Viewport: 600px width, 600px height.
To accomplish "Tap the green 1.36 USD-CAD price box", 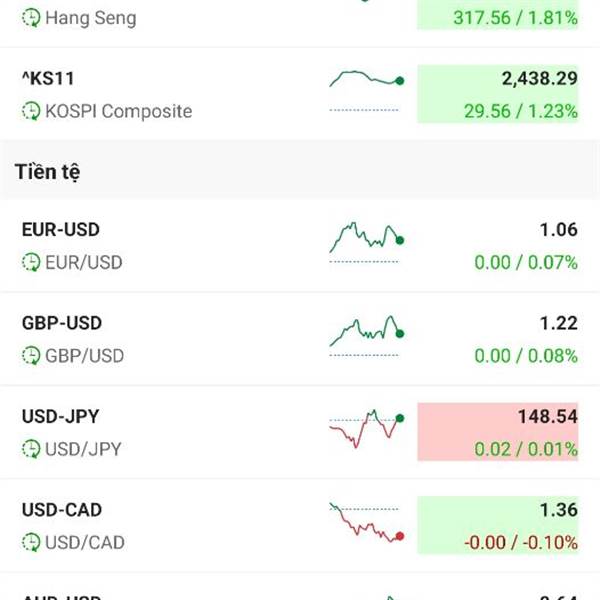I will (x=497, y=525).
